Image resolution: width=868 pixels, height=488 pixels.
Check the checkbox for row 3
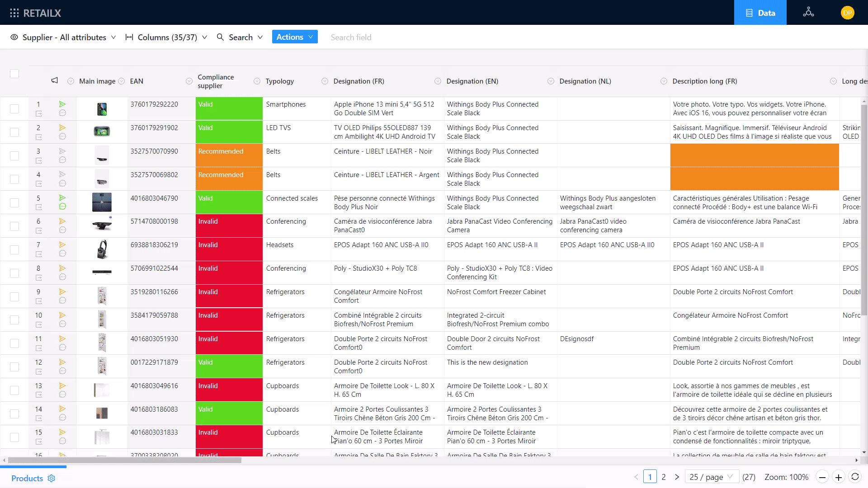[14, 156]
